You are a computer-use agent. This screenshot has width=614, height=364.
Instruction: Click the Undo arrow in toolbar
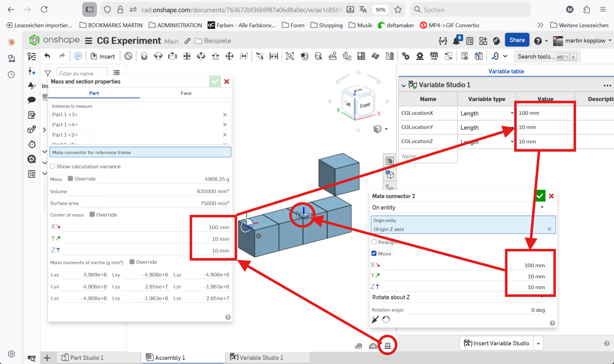point(47,56)
